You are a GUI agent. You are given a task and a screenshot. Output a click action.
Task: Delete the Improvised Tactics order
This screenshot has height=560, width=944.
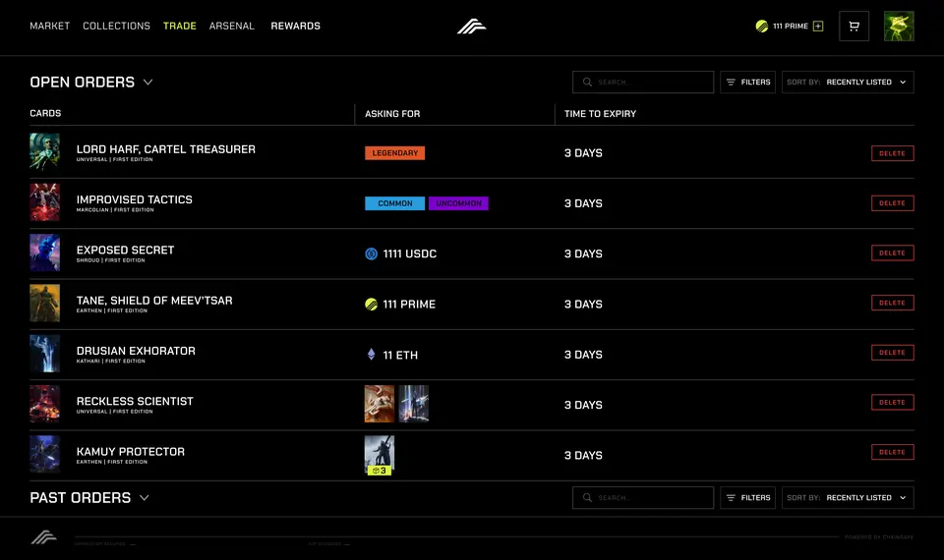tap(892, 202)
